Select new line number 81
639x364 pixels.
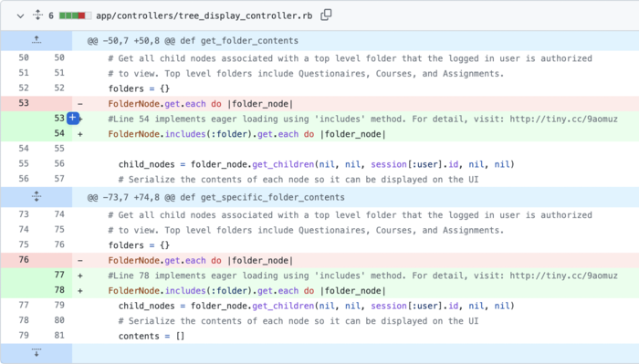(x=59, y=336)
